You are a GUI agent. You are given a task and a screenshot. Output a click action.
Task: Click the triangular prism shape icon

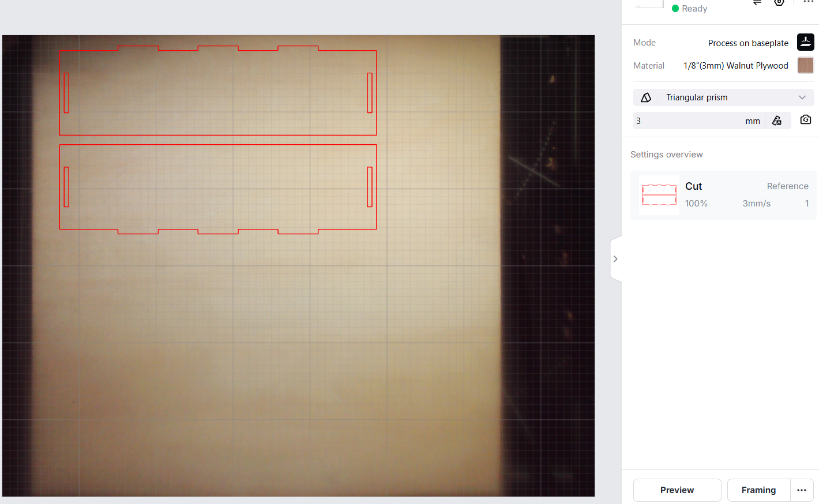click(x=646, y=97)
